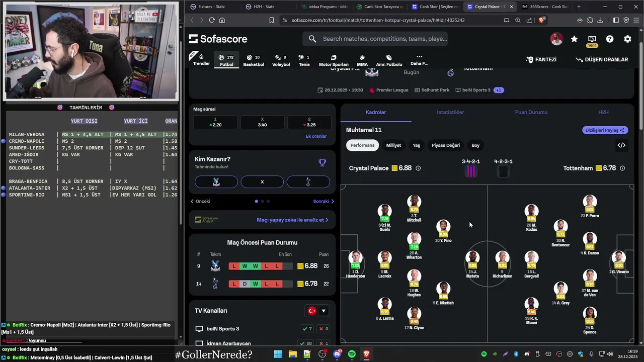Screen dimensions: 644x362
Task: Click draw odds 3.40
Action: pos(262,122)
